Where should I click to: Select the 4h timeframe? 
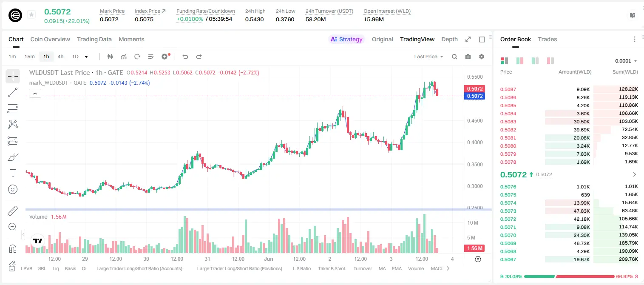click(60, 57)
